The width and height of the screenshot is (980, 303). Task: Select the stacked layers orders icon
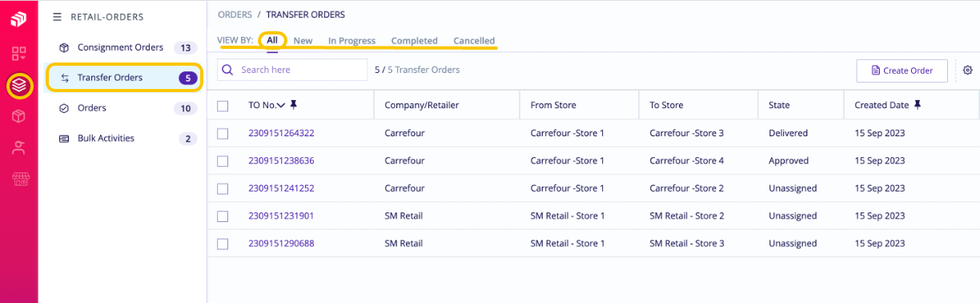point(19,85)
